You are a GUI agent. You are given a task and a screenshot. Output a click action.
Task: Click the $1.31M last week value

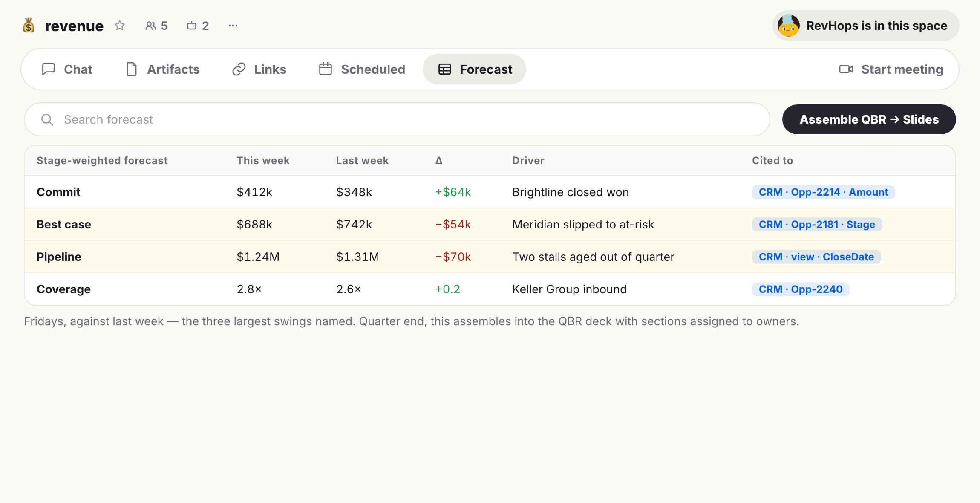point(357,257)
